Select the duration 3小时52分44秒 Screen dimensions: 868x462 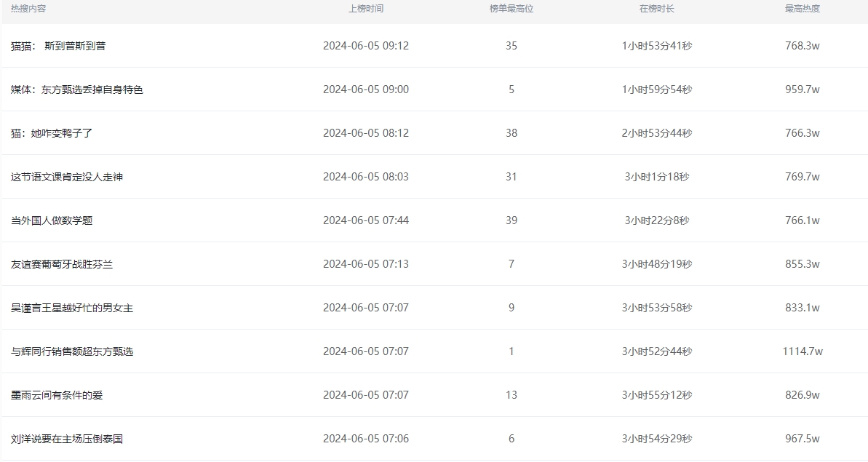[657, 352]
